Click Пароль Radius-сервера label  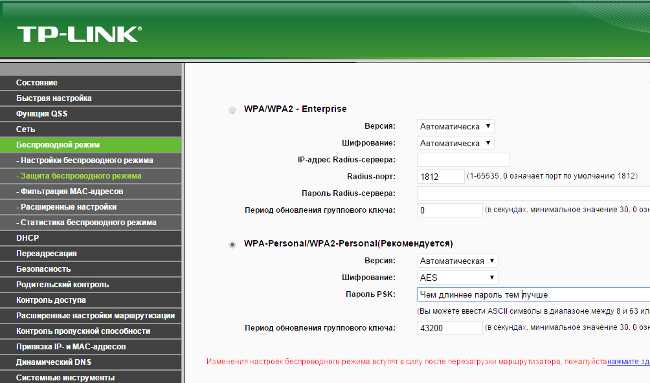[x=349, y=194]
